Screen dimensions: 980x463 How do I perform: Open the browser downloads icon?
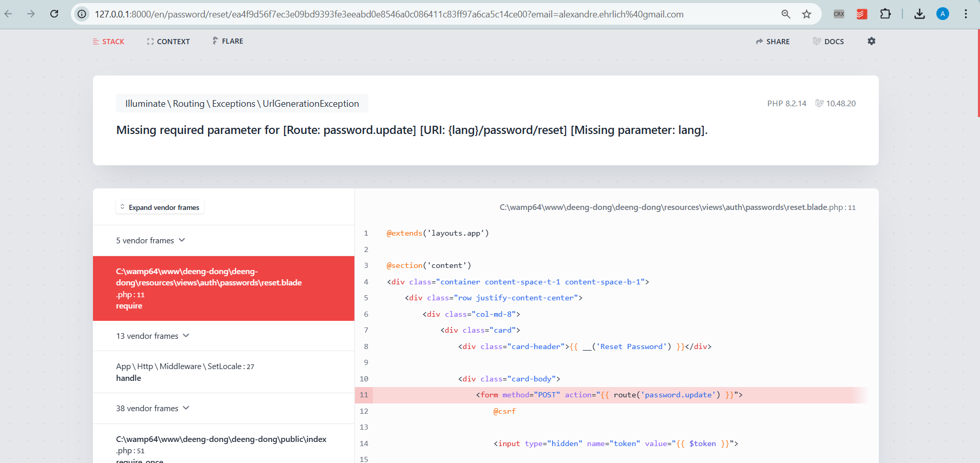pyautogui.click(x=919, y=14)
